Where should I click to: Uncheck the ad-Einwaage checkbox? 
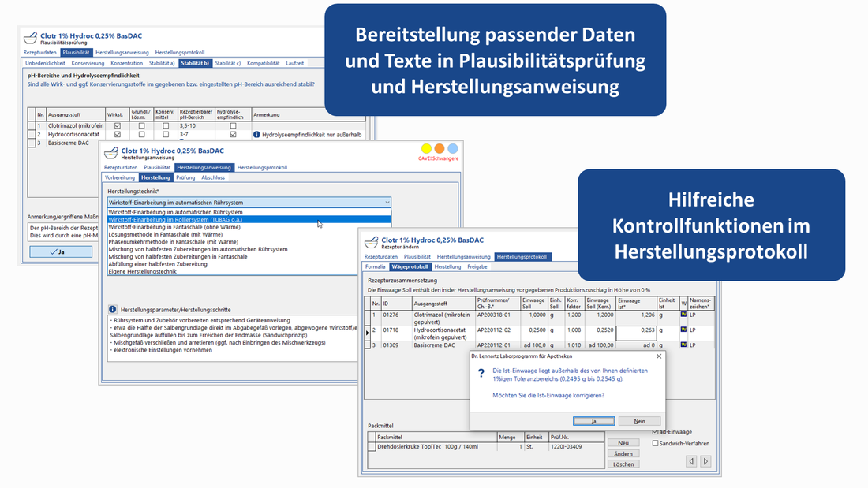[656, 431]
